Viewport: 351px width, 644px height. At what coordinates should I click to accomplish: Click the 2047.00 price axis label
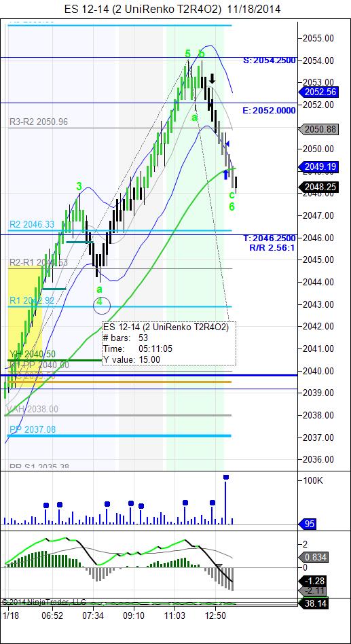pos(317,215)
